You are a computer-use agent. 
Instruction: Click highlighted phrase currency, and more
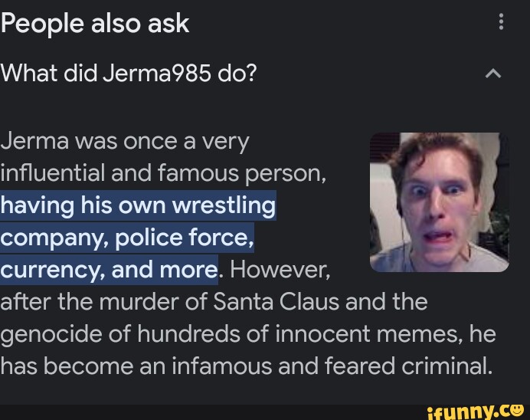(x=109, y=270)
